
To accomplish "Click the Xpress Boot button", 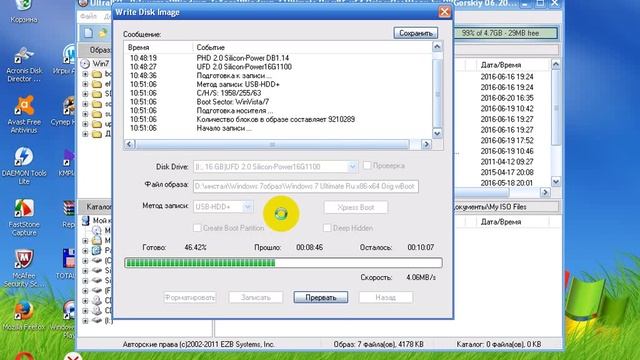I will point(356,207).
